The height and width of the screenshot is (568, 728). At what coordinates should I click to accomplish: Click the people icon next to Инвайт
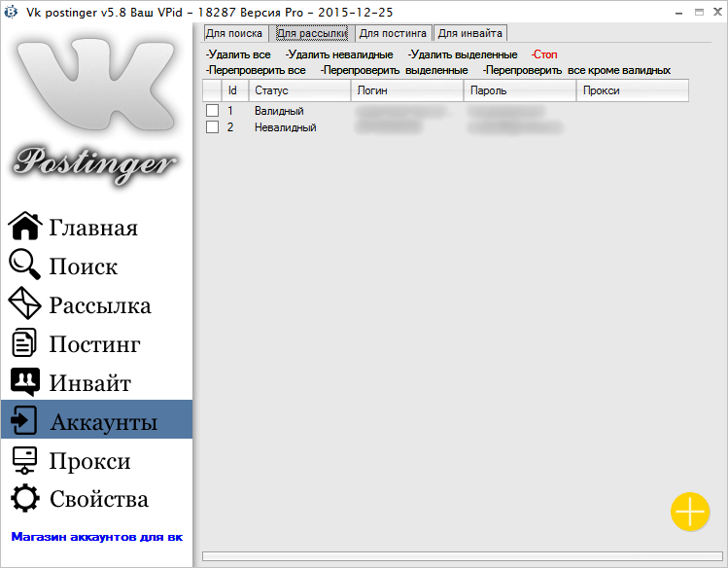click(25, 382)
